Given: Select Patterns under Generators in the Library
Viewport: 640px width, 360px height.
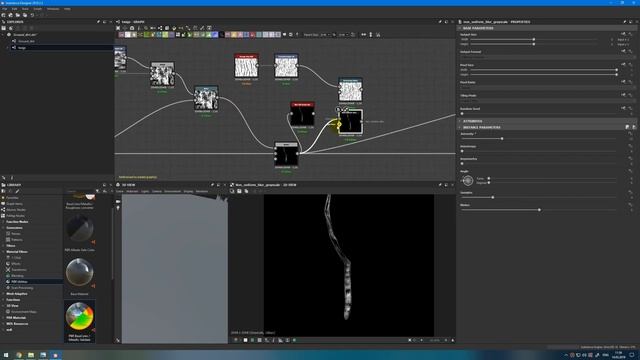Looking at the screenshot, I should (x=17, y=240).
